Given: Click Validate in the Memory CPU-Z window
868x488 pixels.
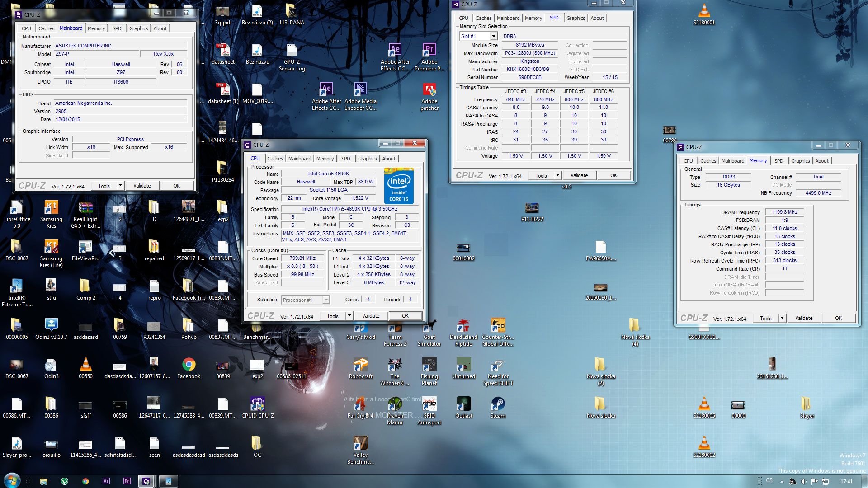Looking at the screenshot, I should [x=804, y=318].
